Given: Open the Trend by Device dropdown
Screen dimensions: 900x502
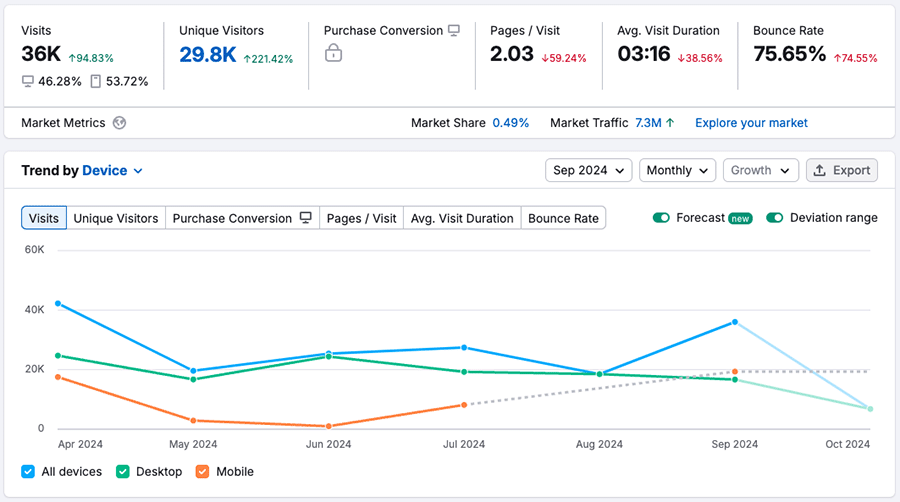Looking at the screenshot, I should (x=112, y=170).
